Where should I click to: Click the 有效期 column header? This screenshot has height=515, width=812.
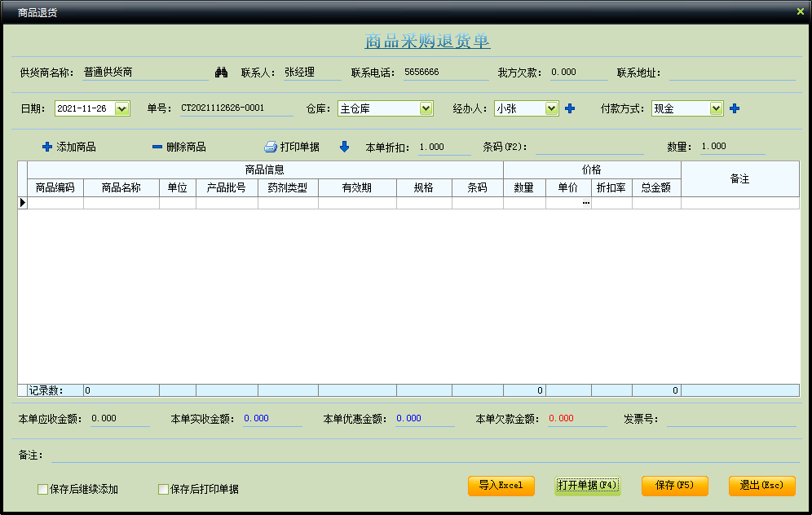(357, 188)
